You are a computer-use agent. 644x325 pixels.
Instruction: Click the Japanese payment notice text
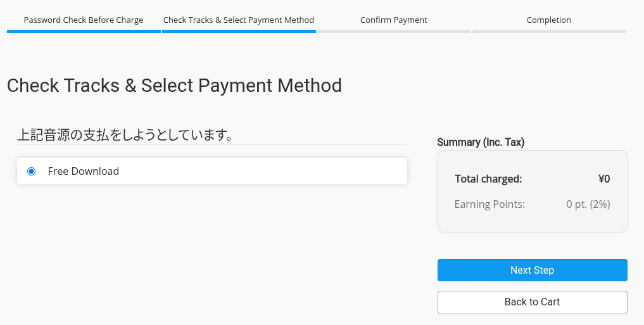125,135
